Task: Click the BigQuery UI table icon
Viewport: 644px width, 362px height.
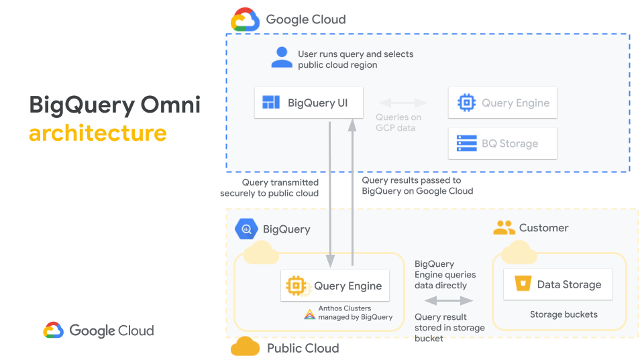Action: click(x=271, y=102)
